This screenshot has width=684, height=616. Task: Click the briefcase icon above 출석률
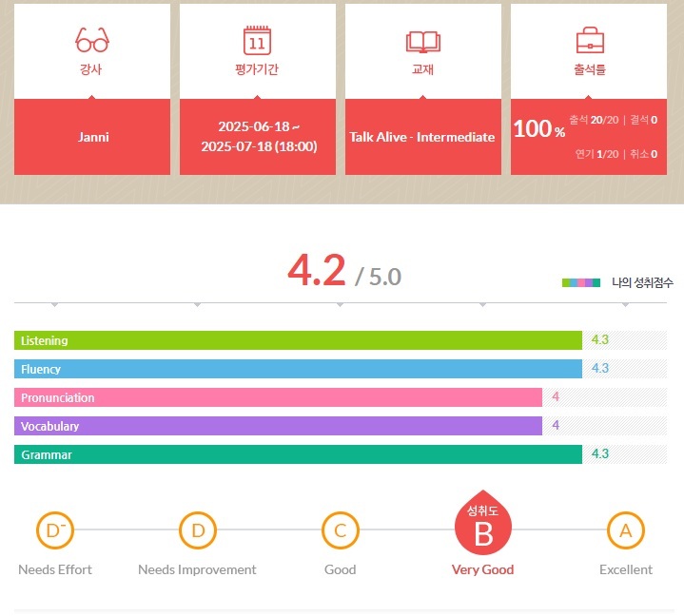click(x=590, y=41)
